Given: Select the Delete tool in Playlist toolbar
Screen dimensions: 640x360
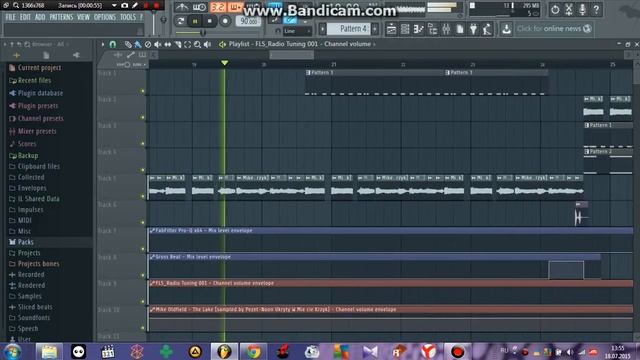Looking at the screenshot, I should [148, 44].
